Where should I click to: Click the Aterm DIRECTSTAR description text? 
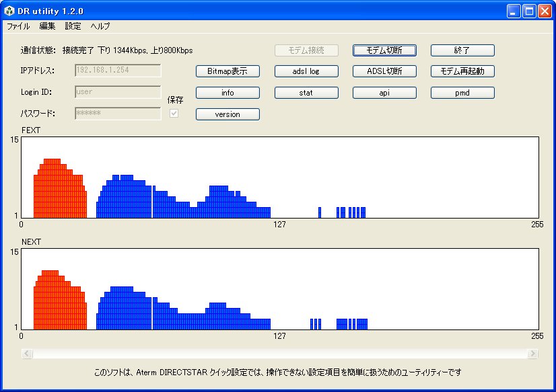[x=277, y=373]
